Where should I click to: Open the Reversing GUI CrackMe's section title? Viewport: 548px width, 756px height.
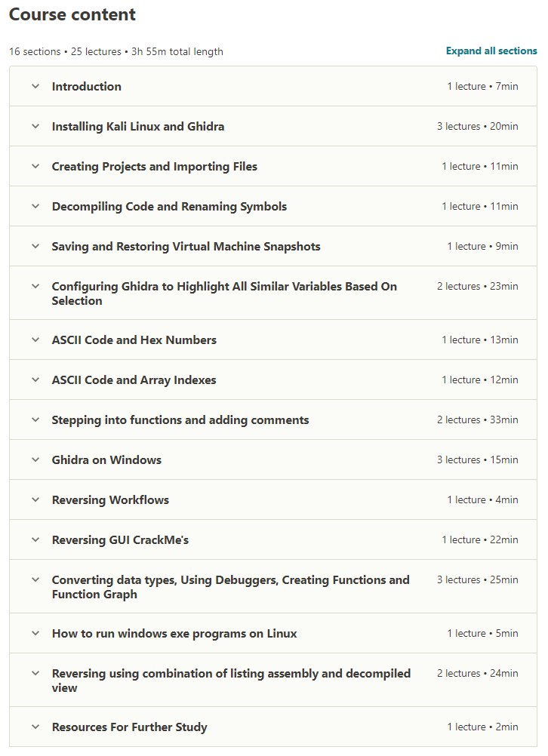(x=120, y=540)
